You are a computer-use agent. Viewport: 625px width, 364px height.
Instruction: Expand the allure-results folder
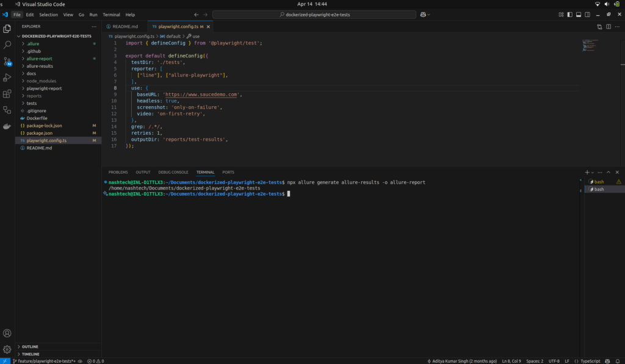[40, 66]
